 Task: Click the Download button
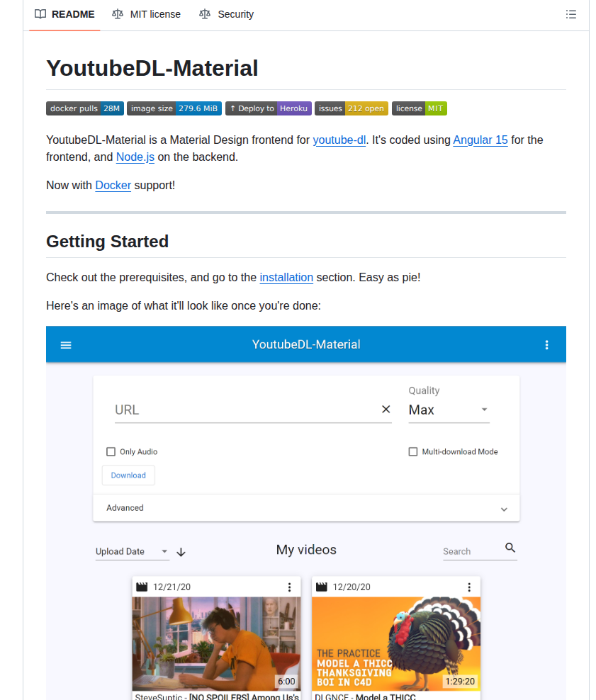(x=128, y=475)
